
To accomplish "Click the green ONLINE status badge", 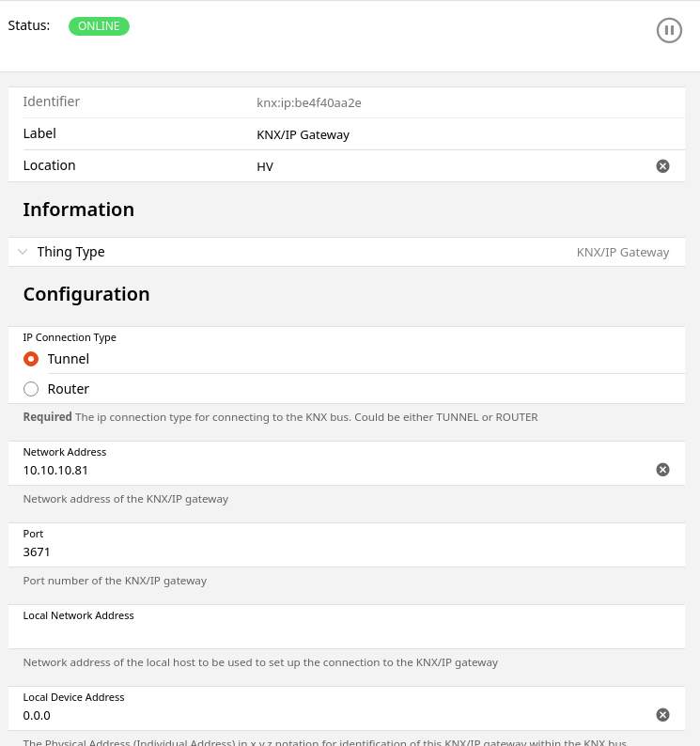I will pos(99,26).
